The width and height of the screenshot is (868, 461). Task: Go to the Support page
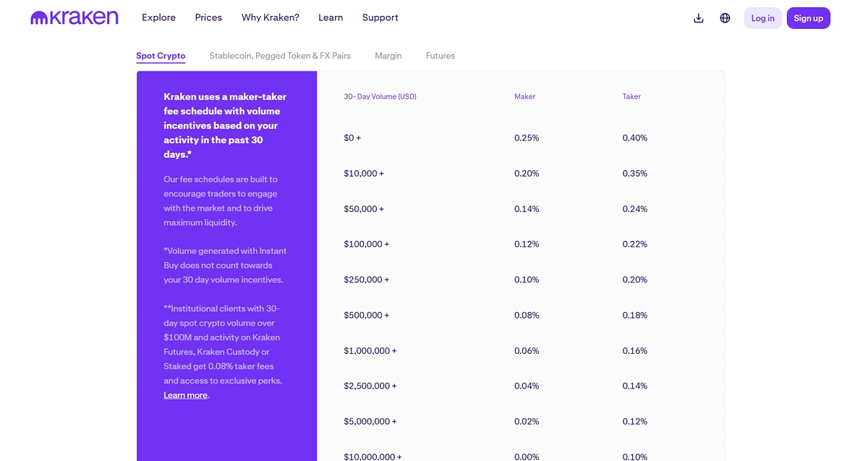pos(380,17)
